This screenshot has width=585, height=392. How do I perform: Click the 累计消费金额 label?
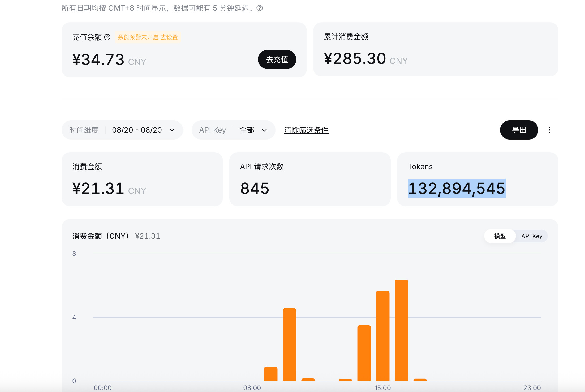[346, 37]
